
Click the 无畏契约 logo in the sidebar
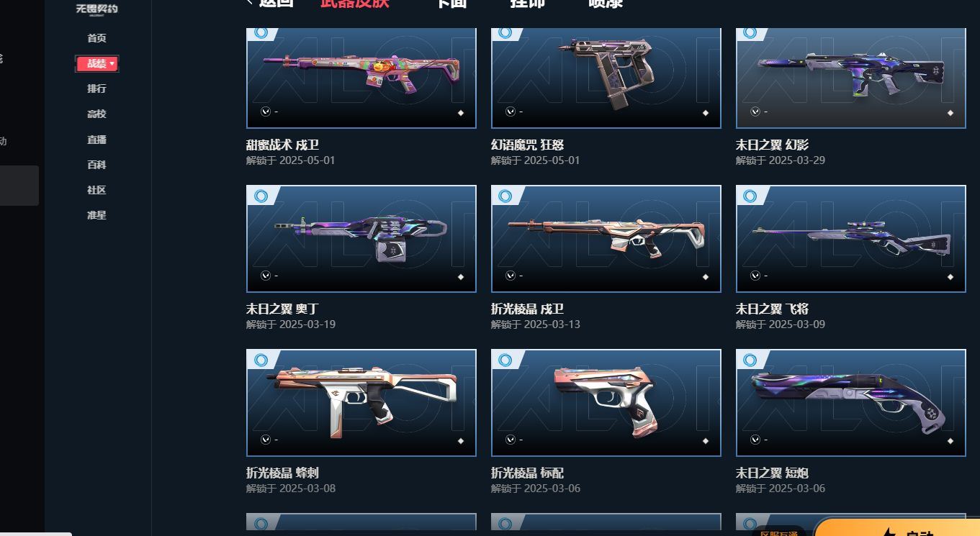[x=96, y=9]
